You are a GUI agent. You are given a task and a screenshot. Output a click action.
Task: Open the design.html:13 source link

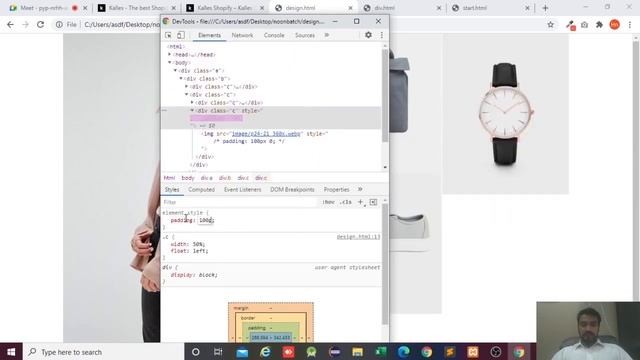pos(358,237)
